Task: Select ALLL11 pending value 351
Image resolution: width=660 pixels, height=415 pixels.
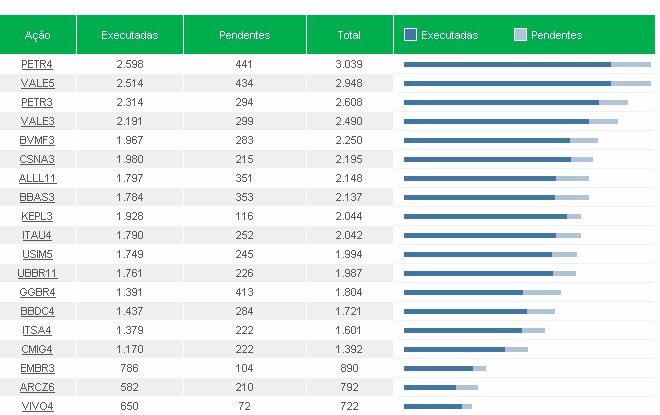Action: coord(244,178)
